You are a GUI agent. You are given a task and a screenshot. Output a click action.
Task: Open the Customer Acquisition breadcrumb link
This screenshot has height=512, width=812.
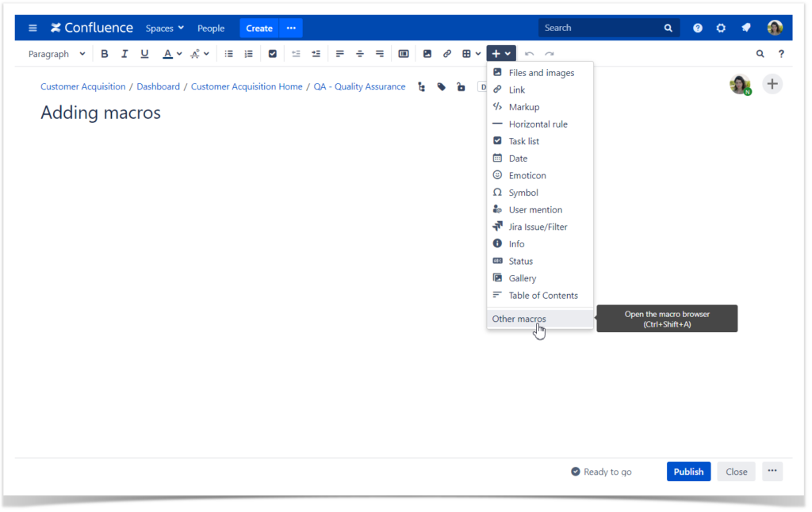[82, 86]
